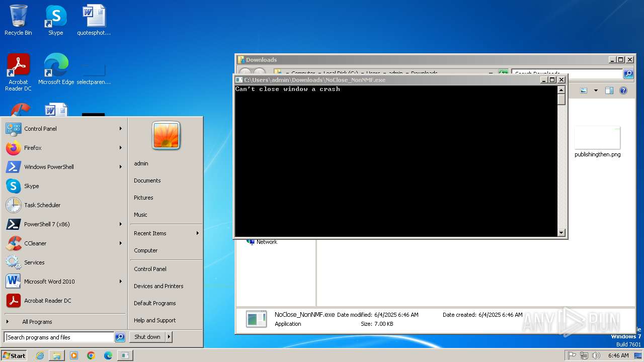Click Start menu search magnifier button
This screenshot has height=362, width=644.
(x=120, y=337)
